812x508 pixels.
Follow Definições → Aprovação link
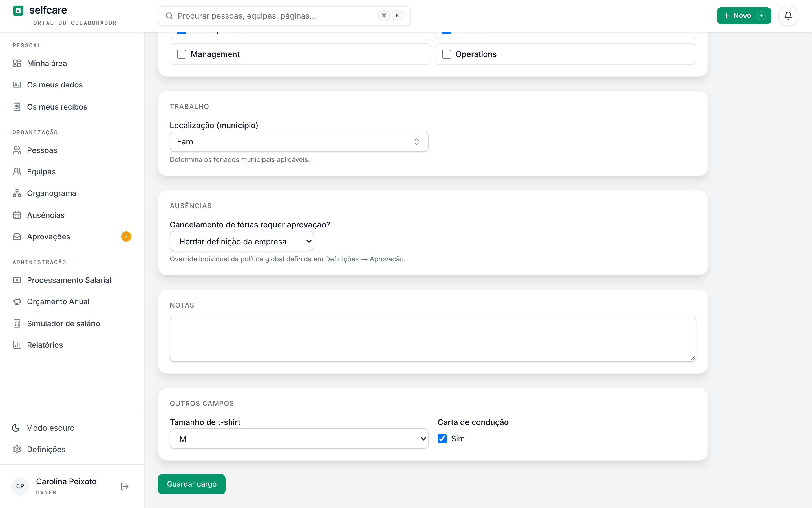point(364,259)
